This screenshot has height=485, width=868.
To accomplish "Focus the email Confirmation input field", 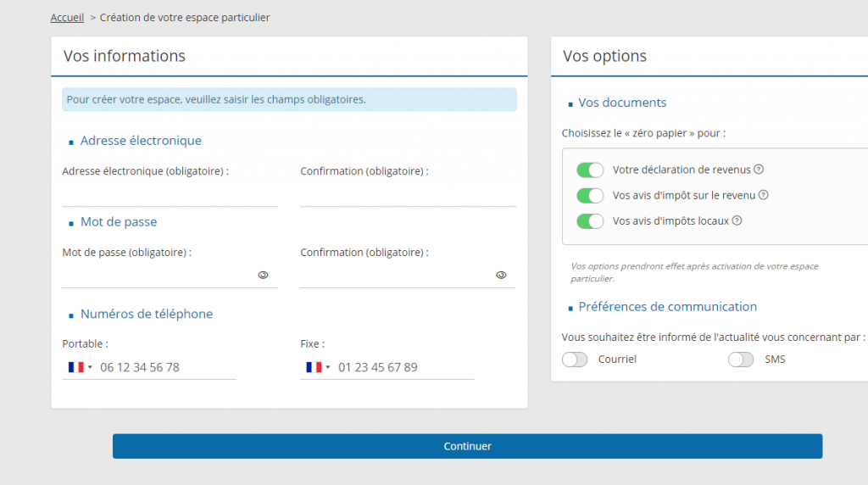I will [408, 195].
